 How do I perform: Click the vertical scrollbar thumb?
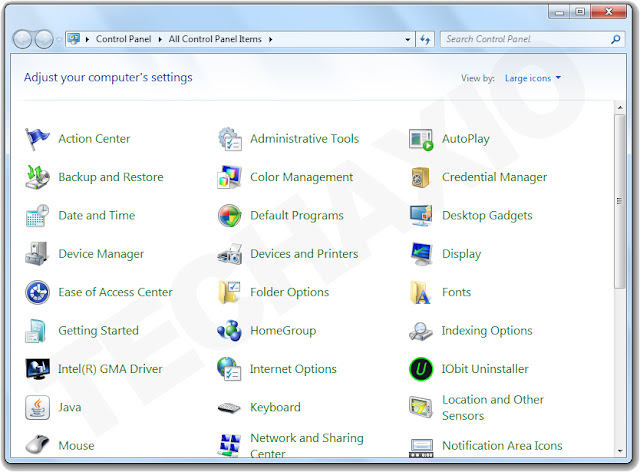pyautogui.click(x=620, y=202)
